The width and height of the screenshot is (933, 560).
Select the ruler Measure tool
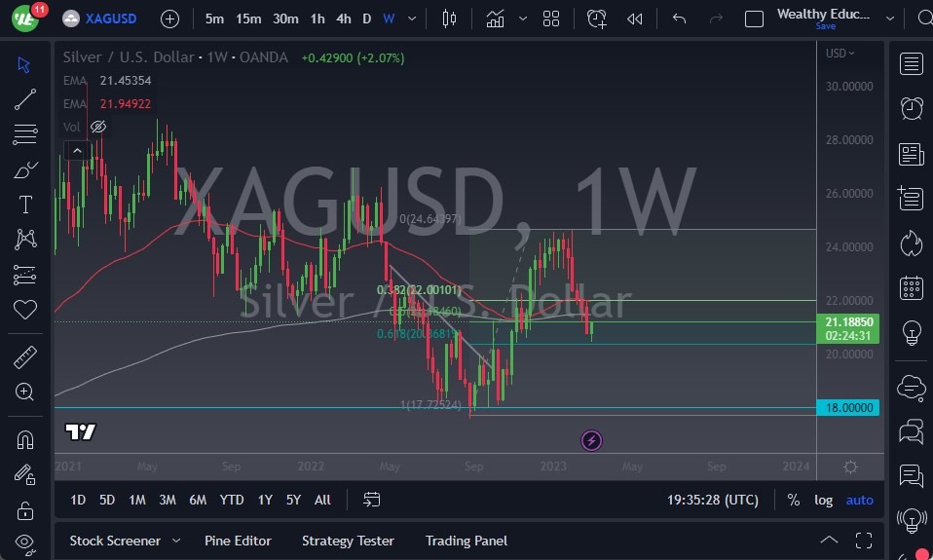coord(25,357)
